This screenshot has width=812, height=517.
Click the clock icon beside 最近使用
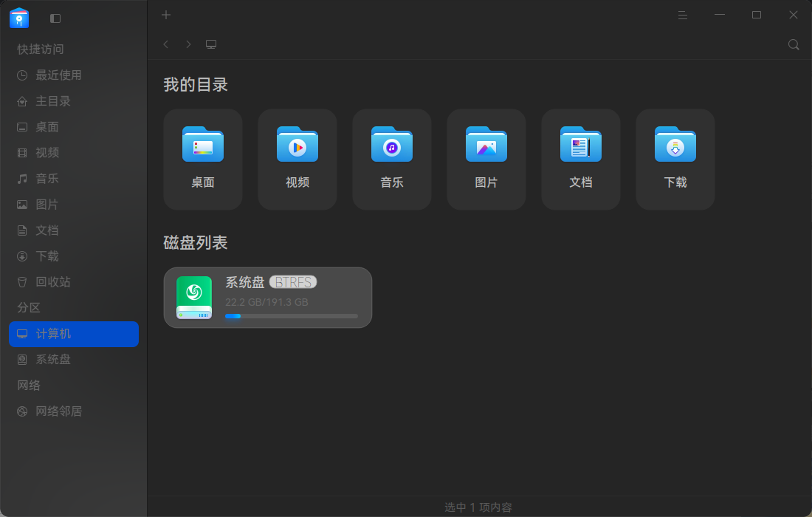22,75
